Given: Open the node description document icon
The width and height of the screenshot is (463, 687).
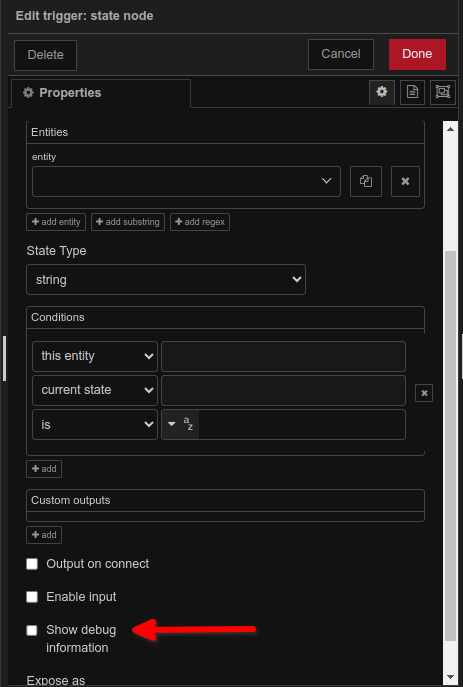Looking at the screenshot, I should [412, 92].
